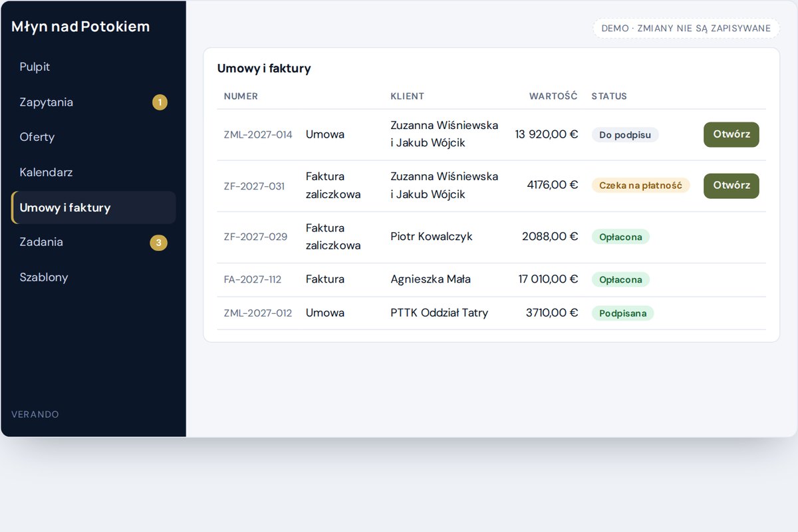Click the Wartość column header
Screen dimensions: 798x532
553,96
